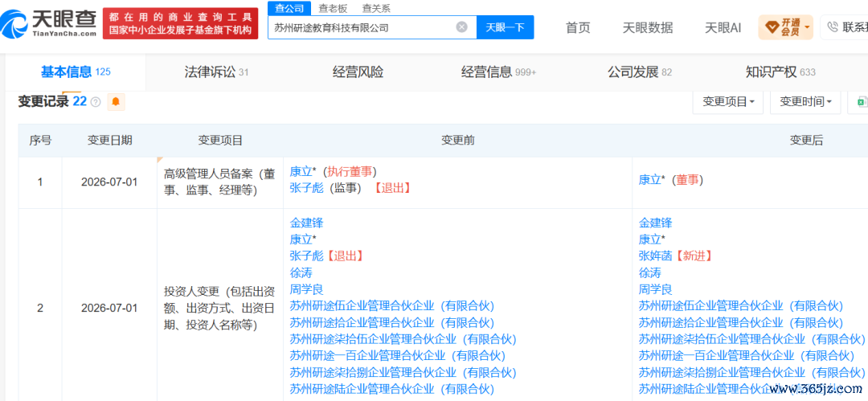The height and width of the screenshot is (401, 868).
Task: Open the 变更时间 dropdown filter
Action: 805,102
